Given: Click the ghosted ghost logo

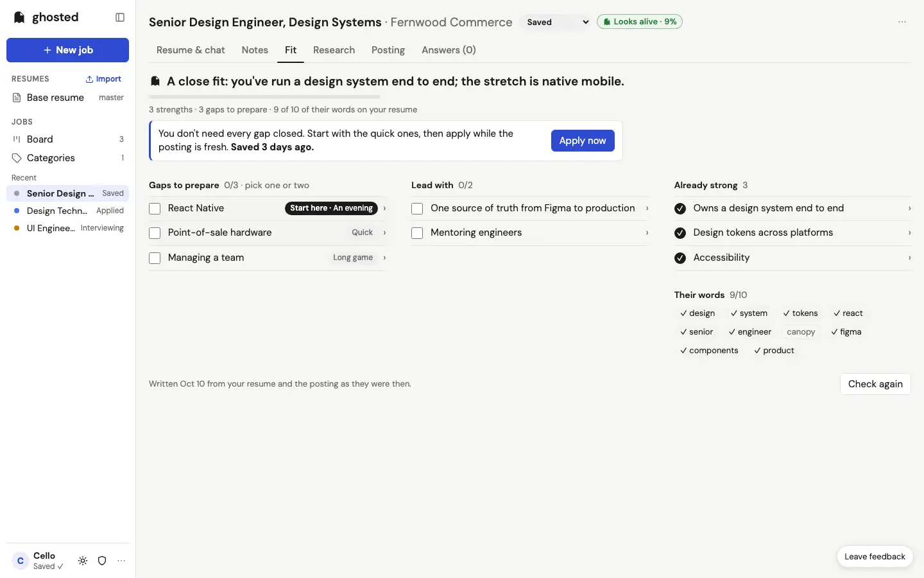Looking at the screenshot, I should click(x=19, y=17).
